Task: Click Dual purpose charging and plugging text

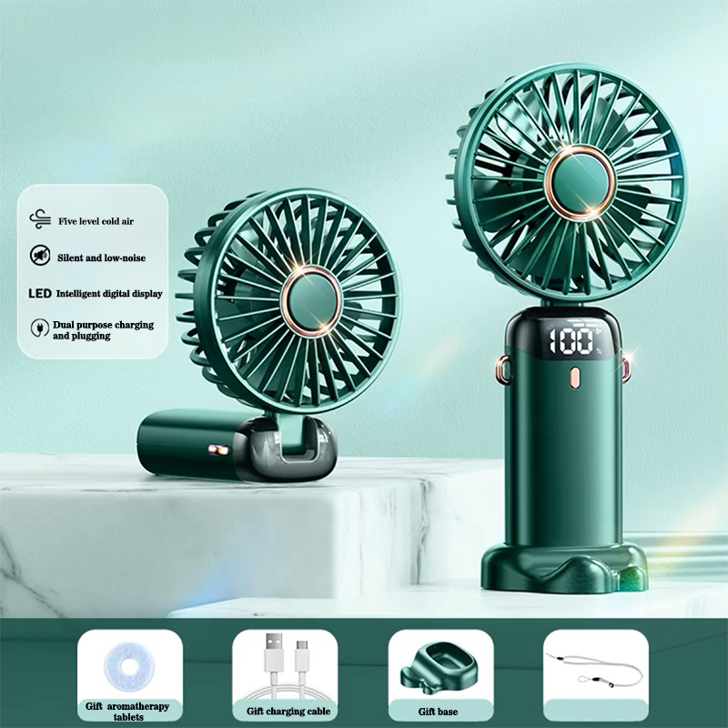Action: 103,330
